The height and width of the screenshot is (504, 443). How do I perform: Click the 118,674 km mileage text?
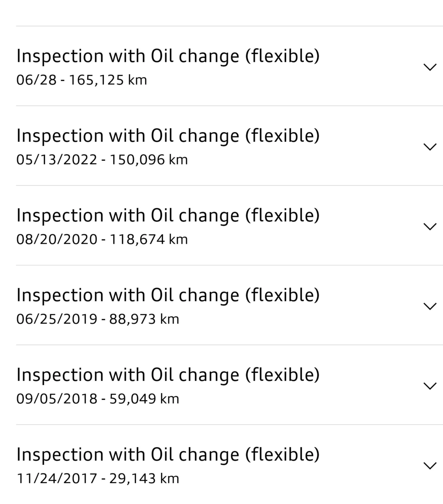(149, 240)
